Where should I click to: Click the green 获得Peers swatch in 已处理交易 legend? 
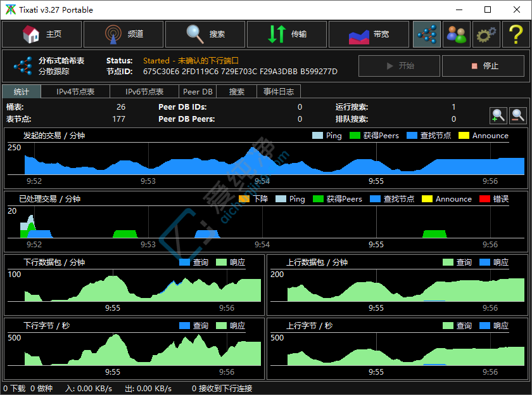[318, 199]
